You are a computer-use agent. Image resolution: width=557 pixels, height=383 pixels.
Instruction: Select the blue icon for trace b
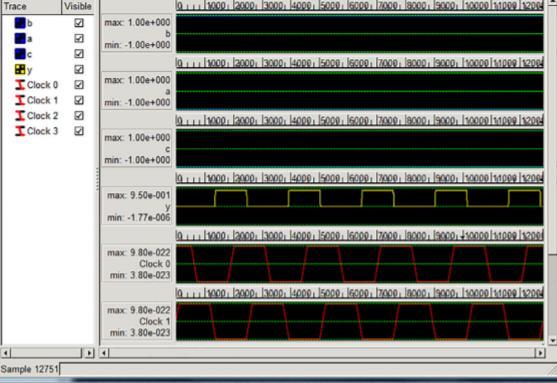20,23
